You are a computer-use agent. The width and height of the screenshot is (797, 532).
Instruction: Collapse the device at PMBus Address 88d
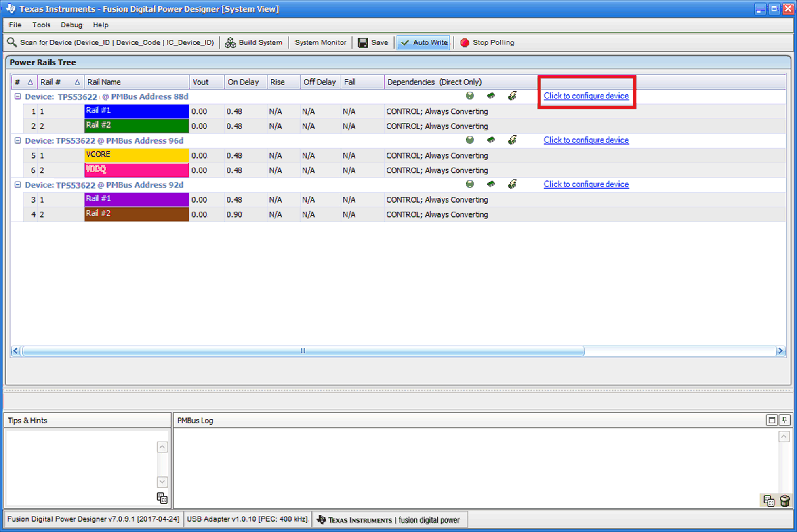[17, 96]
